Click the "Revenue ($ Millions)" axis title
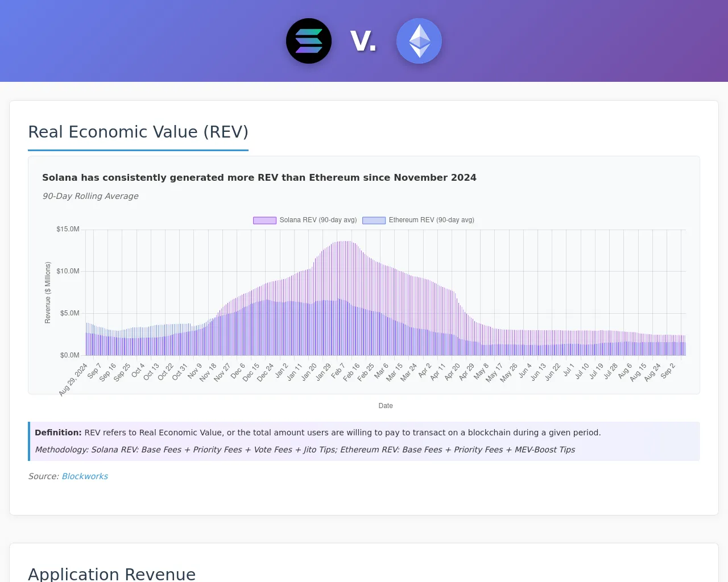Screen dimensions: 728x582 click(48, 293)
